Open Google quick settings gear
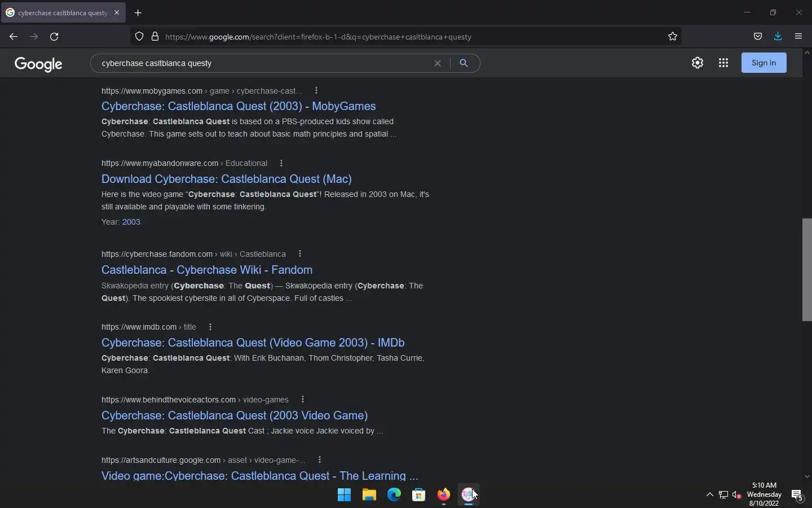The width and height of the screenshot is (812, 508). [698, 63]
